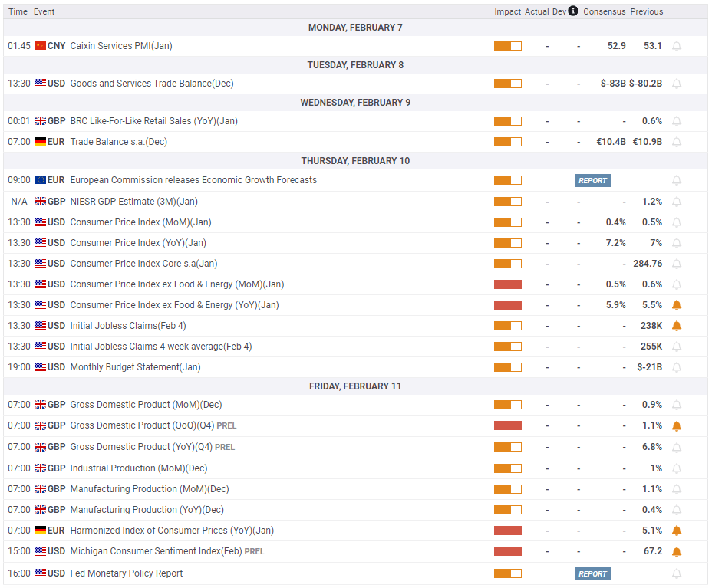Click consensus €10.4B on German Trade Balance
The height and width of the screenshot is (588, 712).
[611, 142]
